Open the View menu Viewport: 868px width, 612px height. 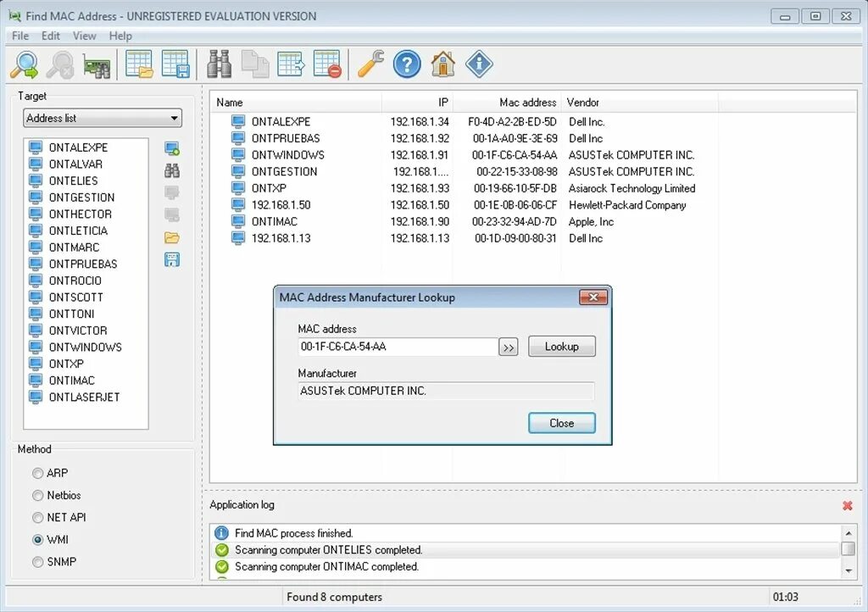point(84,36)
